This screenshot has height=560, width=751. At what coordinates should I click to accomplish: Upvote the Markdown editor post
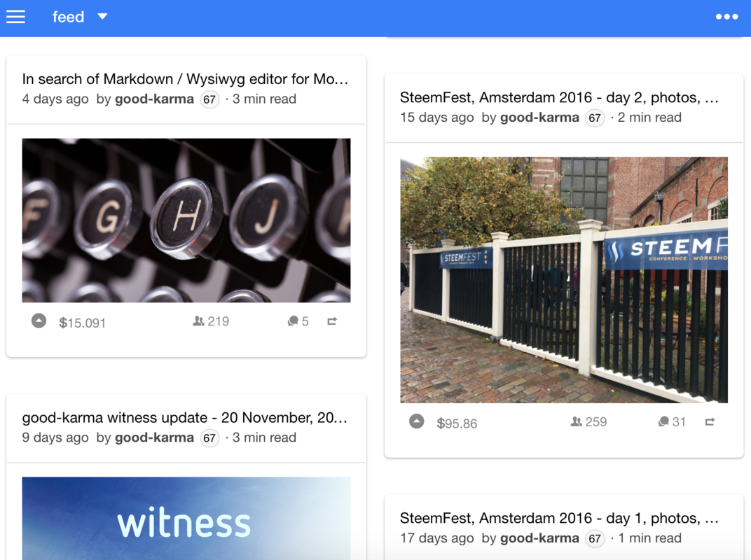point(39,321)
